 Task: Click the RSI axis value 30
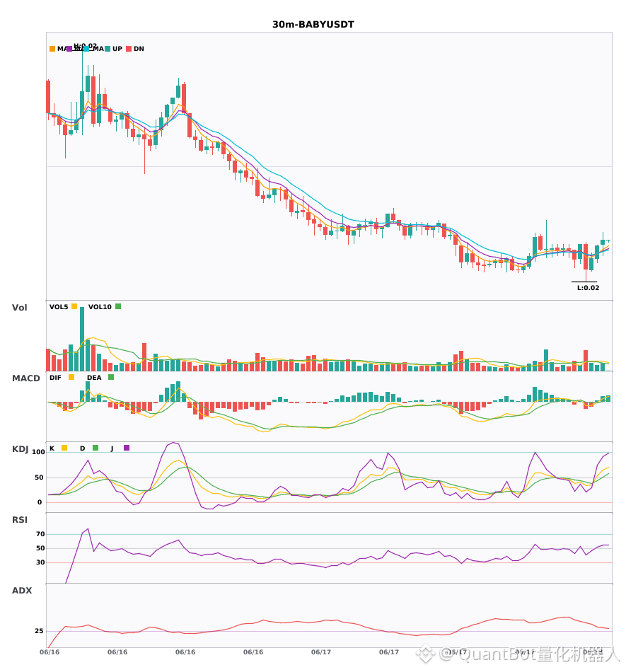40,562
